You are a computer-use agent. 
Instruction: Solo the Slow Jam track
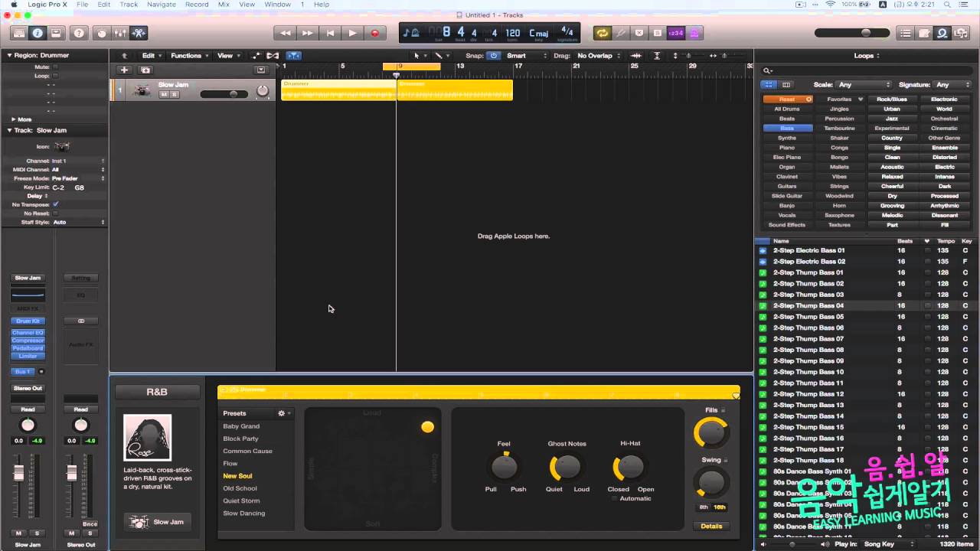[174, 94]
